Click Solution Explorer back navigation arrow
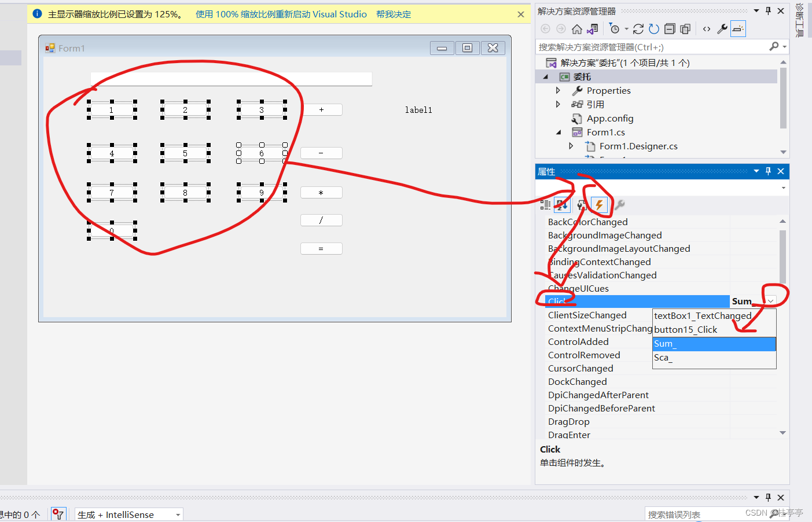This screenshot has height=522, width=812. tap(545, 29)
